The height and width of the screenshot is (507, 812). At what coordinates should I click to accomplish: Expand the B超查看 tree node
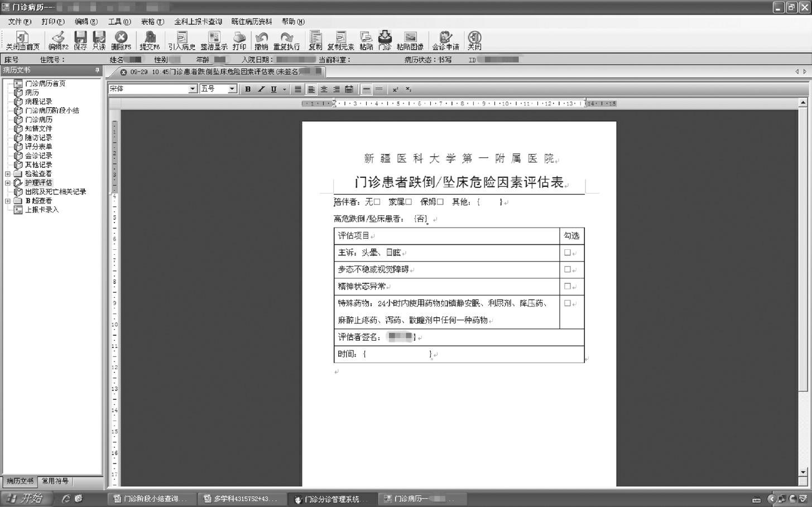click(7, 201)
